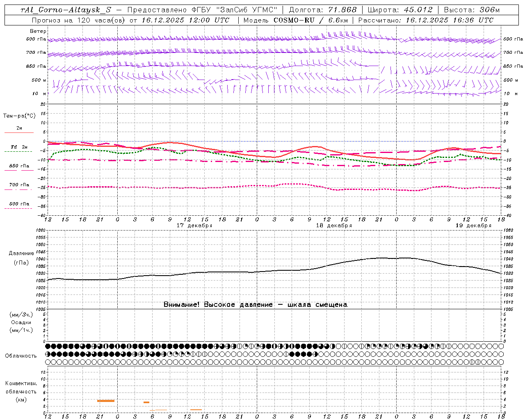The height and width of the screenshot is (420, 525).
Task: Click the 2м temperature legend entry
Action: [19, 128]
